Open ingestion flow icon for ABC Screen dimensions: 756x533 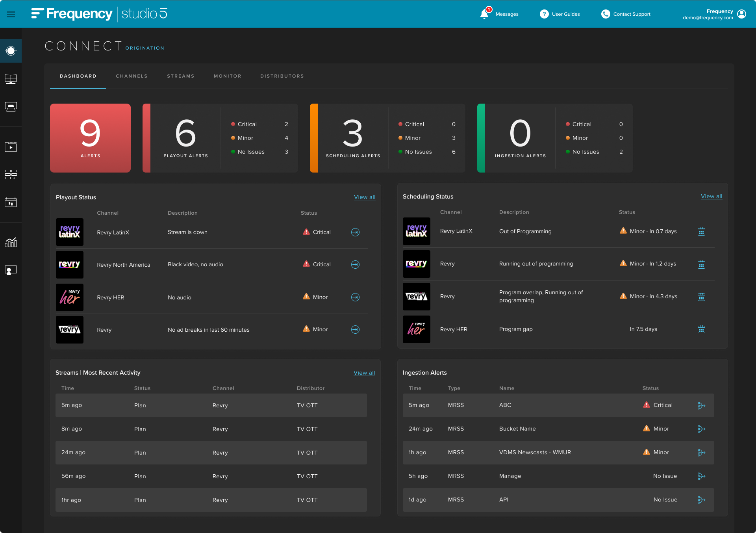coord(701,405)
